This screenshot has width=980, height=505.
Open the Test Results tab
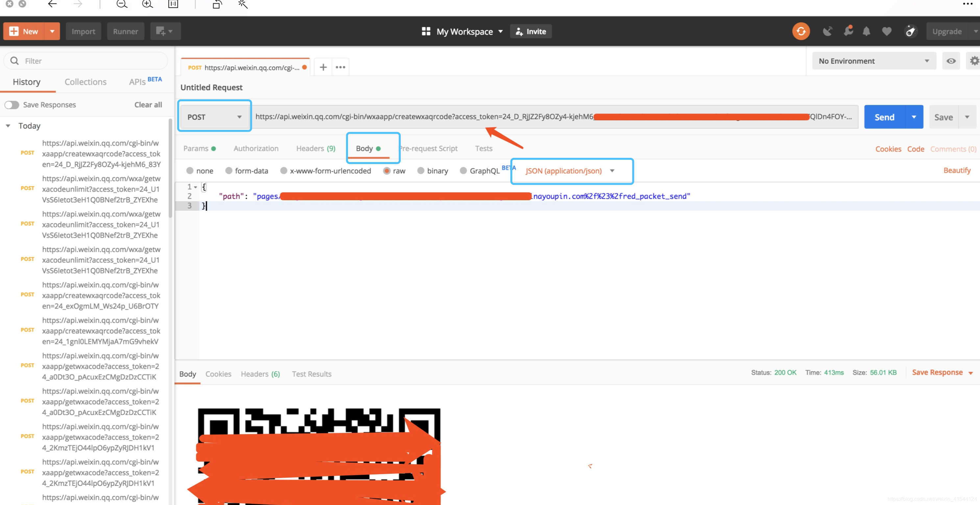311,374
